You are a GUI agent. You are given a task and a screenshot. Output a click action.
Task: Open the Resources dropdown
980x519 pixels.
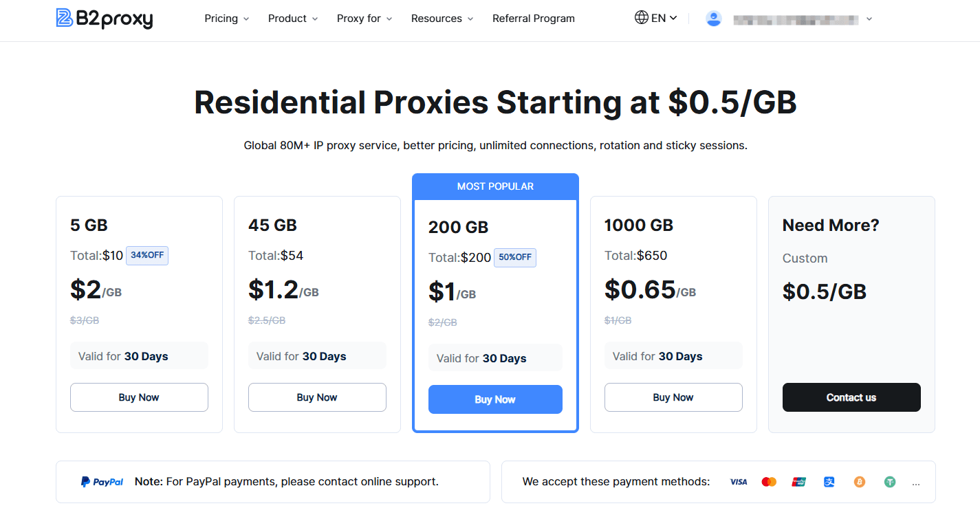pyautogui.click(x=442, y=19)
